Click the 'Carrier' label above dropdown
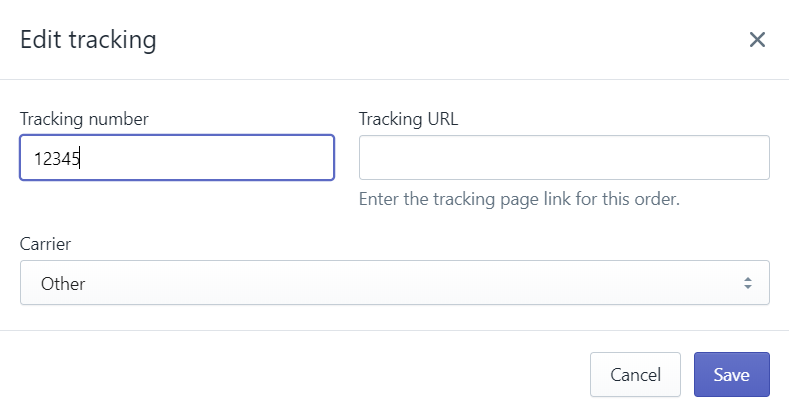Screen dimensions: 789x410 tap(45, 244)
